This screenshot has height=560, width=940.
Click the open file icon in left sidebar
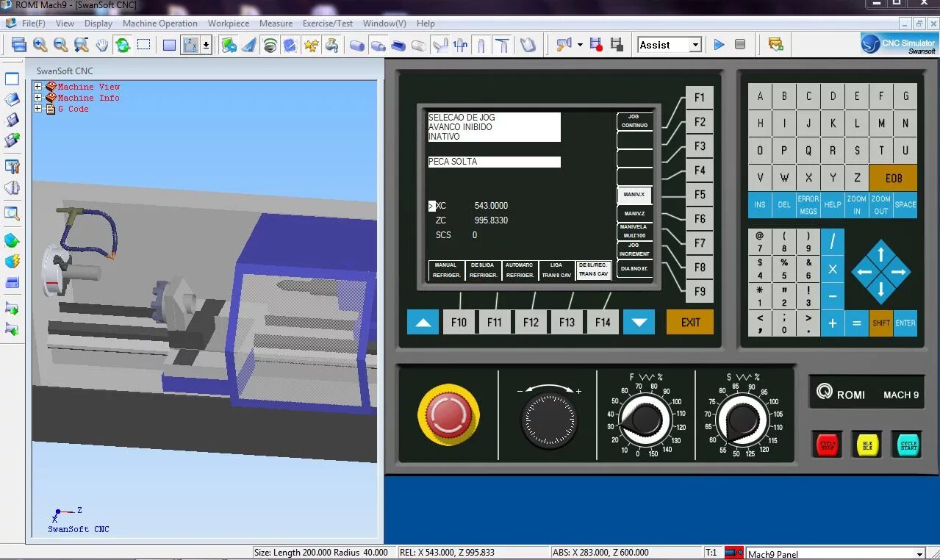click(x=12, y=99)
